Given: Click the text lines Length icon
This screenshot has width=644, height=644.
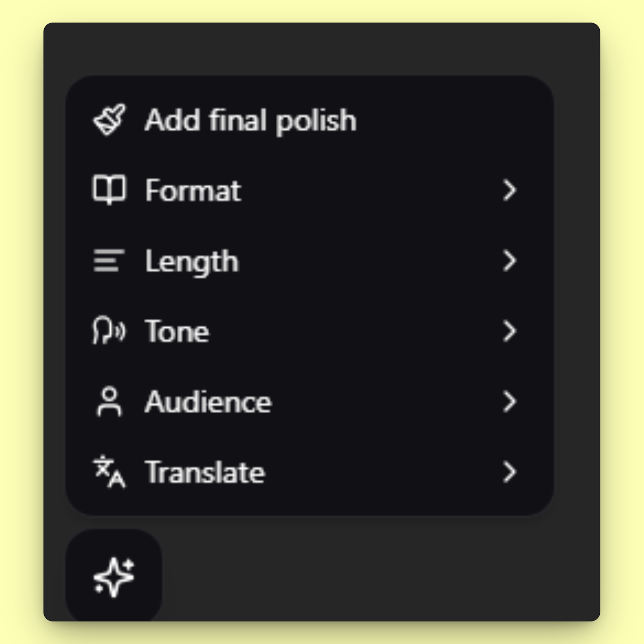Looking at the screenshot, I should [109, 260].
